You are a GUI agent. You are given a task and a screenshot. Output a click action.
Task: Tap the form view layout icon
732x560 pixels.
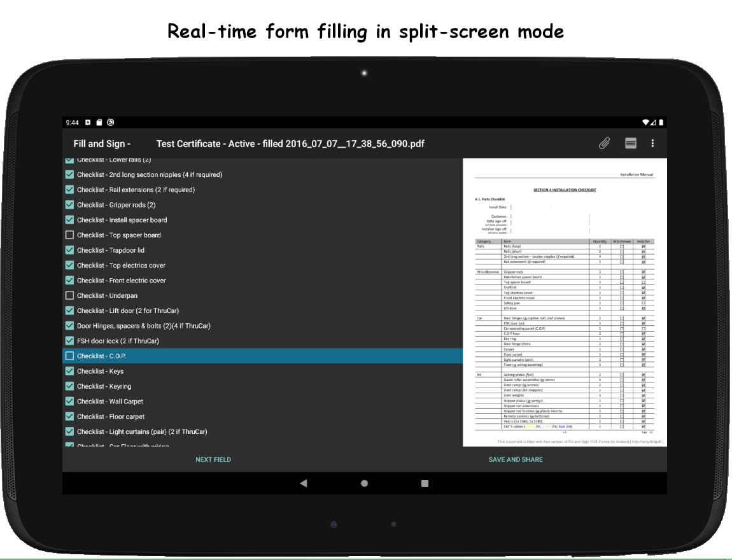(630, 143)
